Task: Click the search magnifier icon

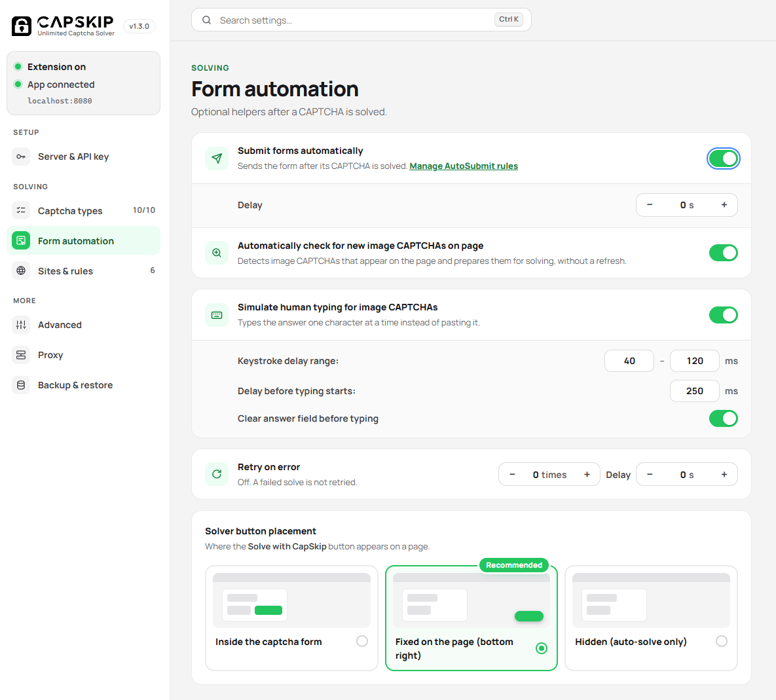Action: pyautogui.click(x=206, y=20)
